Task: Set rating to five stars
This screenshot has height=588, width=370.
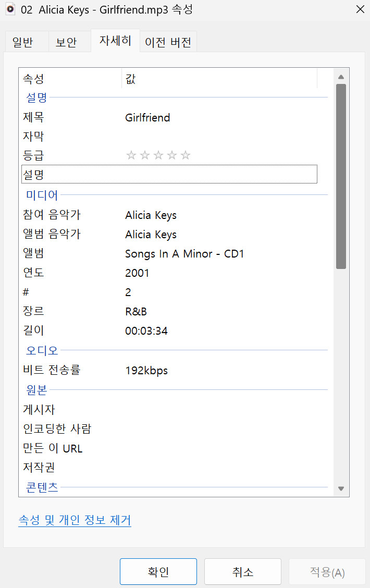Action: point(186,155)
